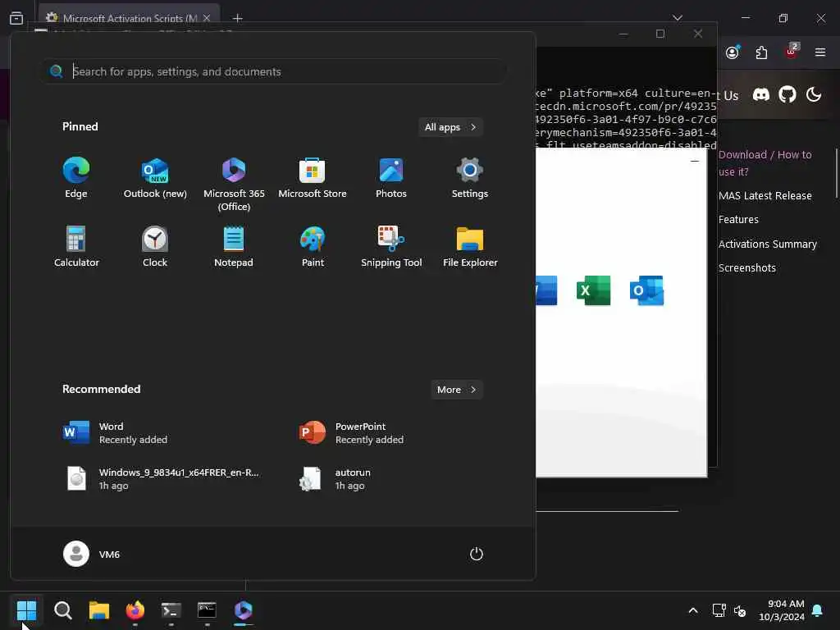The image size is (840, 630).
Task: Launch Paint app
Action: (313, 246)
